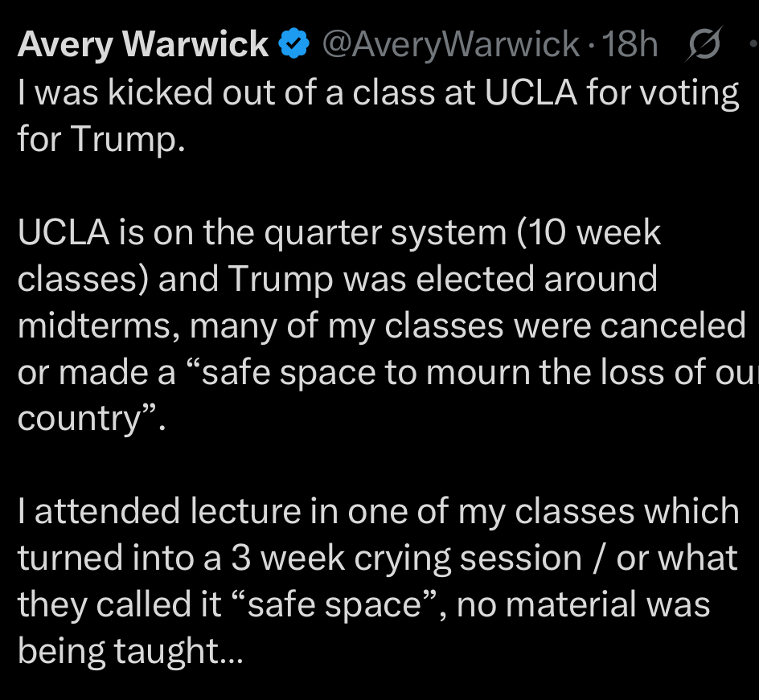Open the more options dots menu
Image resolution: width=759 pixels, height=700 pixels.
[x=753, y=46]
